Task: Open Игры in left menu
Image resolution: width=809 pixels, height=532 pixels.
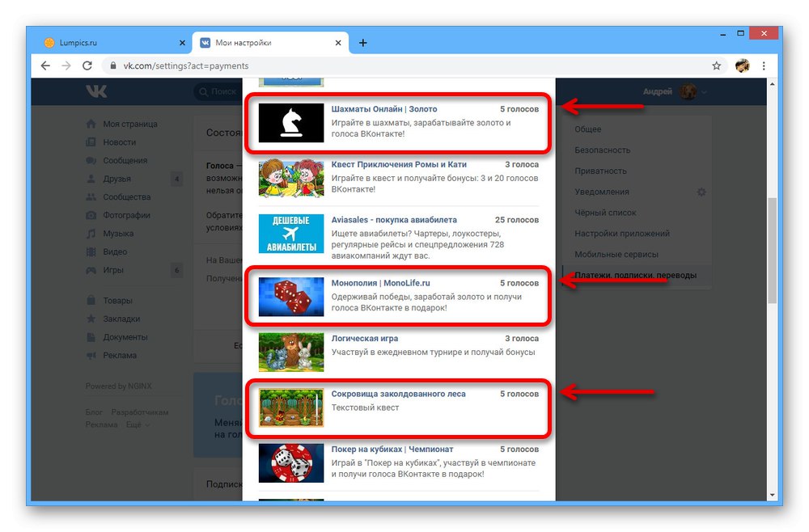Action: (113, 269)
